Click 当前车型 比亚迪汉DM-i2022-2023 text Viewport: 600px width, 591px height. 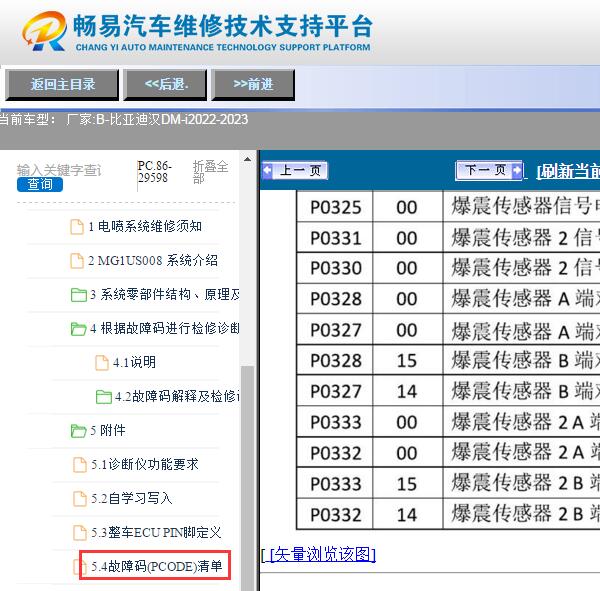click(x=124, y=119)
